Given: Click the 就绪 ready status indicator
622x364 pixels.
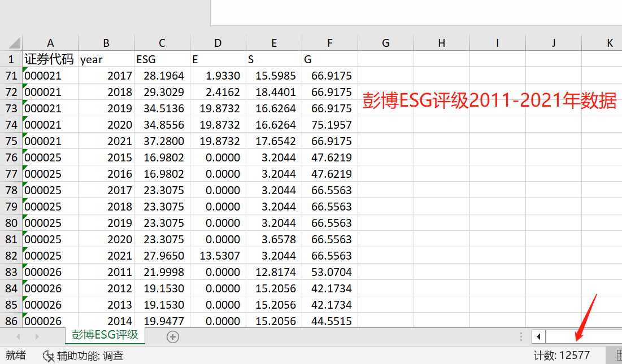Looking at the screenshot, I should tap(15, 356).
